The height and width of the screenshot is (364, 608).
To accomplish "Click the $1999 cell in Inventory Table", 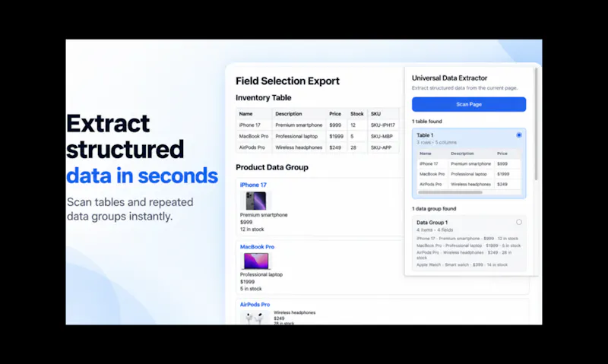I will (x=336, y=136).
